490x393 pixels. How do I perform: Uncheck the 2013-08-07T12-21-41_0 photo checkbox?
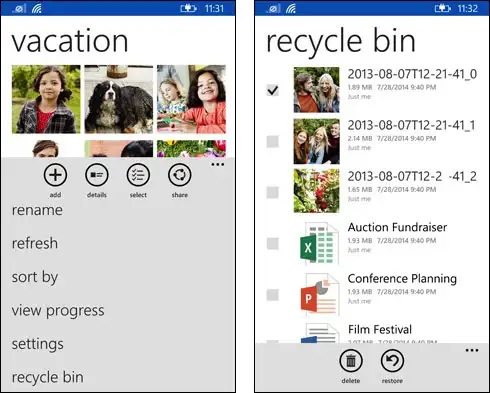273,90
